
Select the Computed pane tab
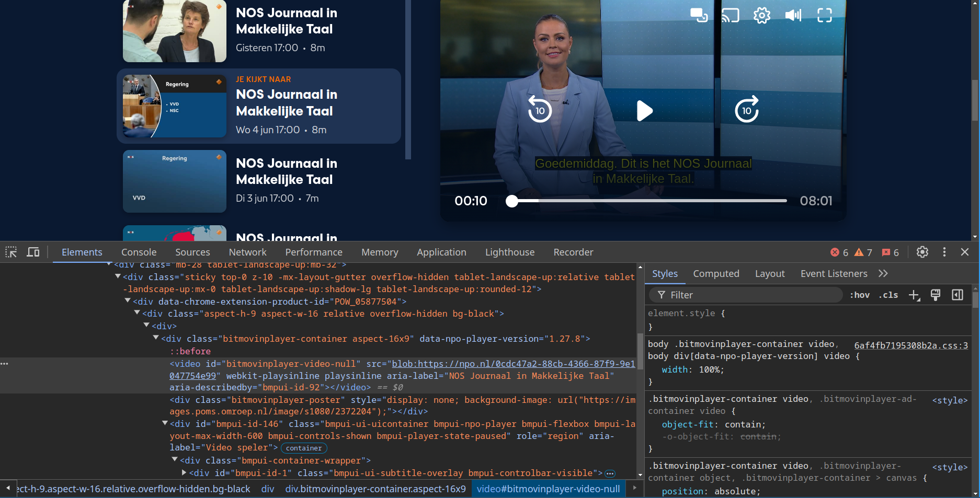[x=716, y=274]
